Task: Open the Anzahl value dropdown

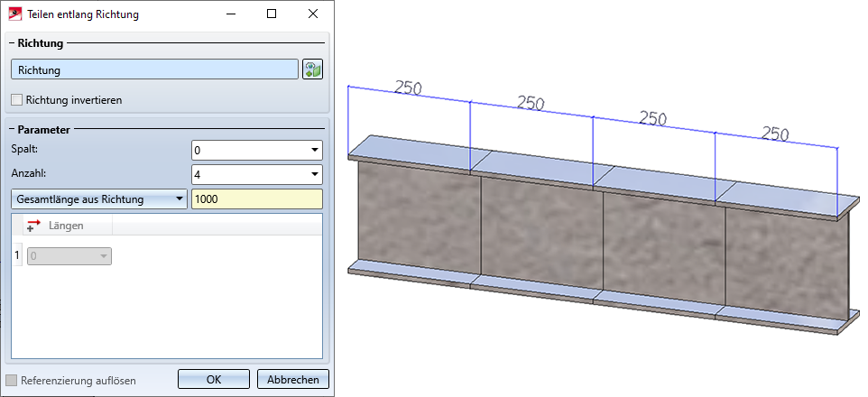Action: tap(314, 174)
